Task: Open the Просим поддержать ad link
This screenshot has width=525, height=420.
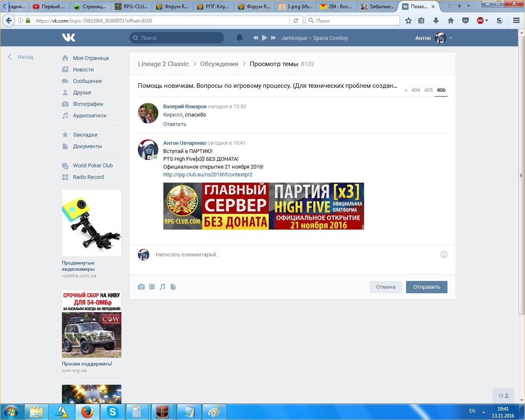Action: pyautogui.click(x=87, y=364)
